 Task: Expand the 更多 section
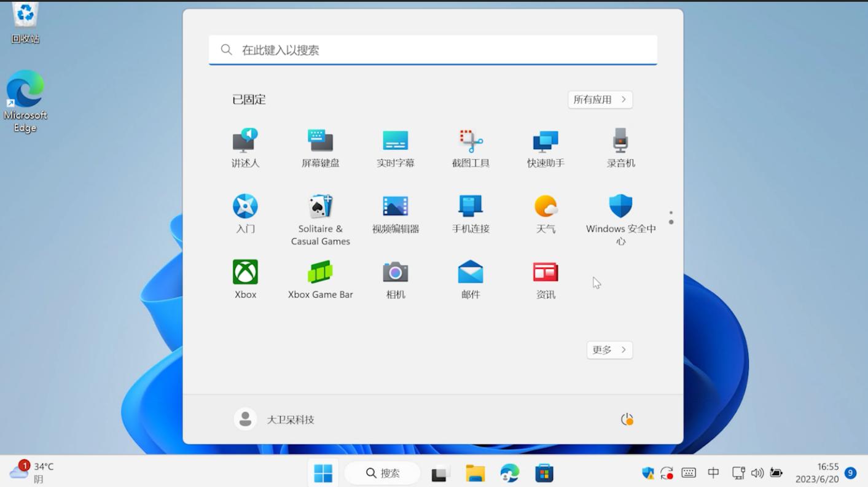point(609,349)
